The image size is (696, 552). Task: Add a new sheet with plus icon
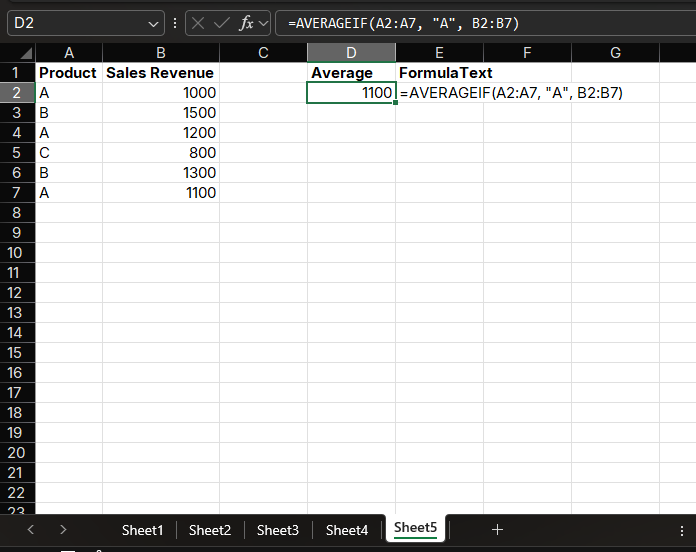[x=497, y=529]
